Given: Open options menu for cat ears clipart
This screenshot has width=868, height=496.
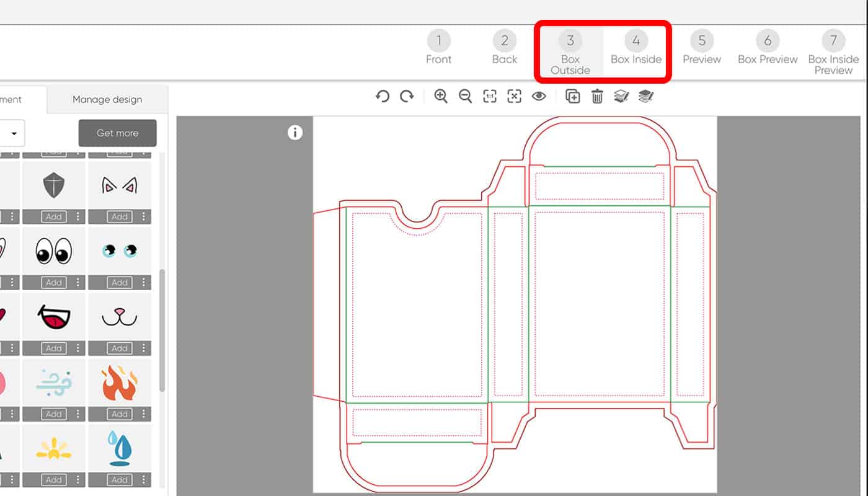Looking at the screenshot, I should (144, 216).
